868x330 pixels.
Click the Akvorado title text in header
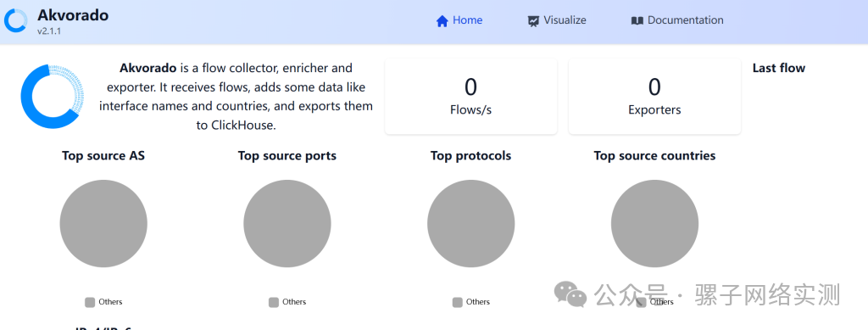pyautogui.click(x=73, y=15)
